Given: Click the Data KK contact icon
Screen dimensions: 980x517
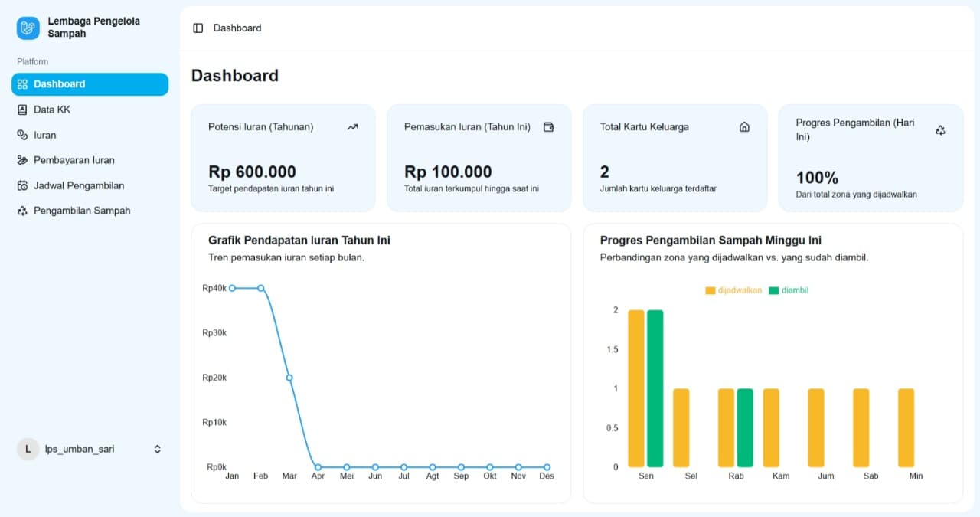Looking at the screenshot, I should point(22,110).
